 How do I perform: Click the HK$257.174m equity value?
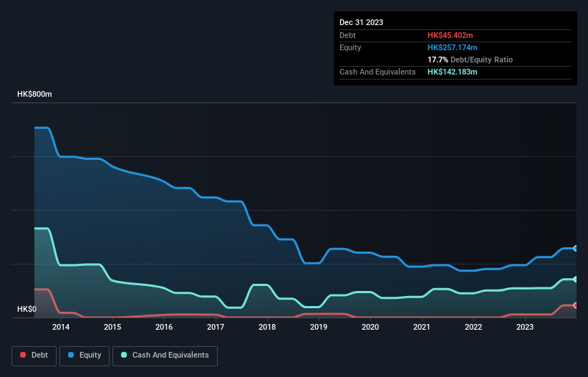(x=452, y=47)
